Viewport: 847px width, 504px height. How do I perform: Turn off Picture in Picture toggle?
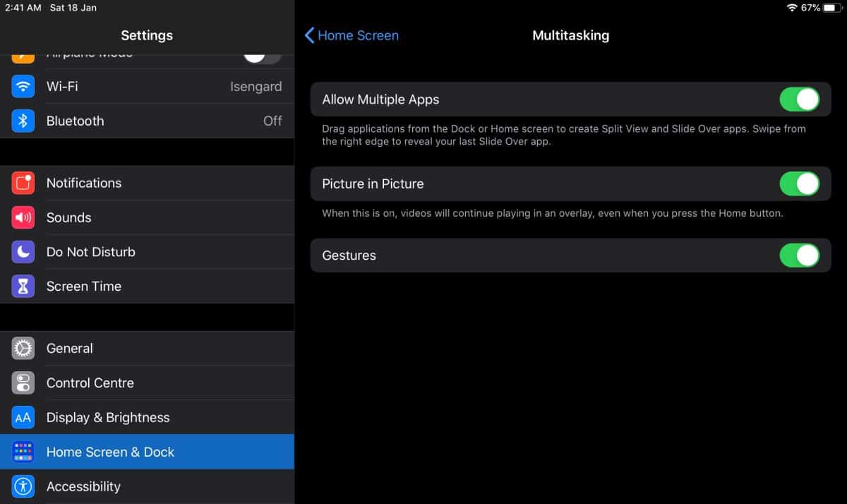799,184
